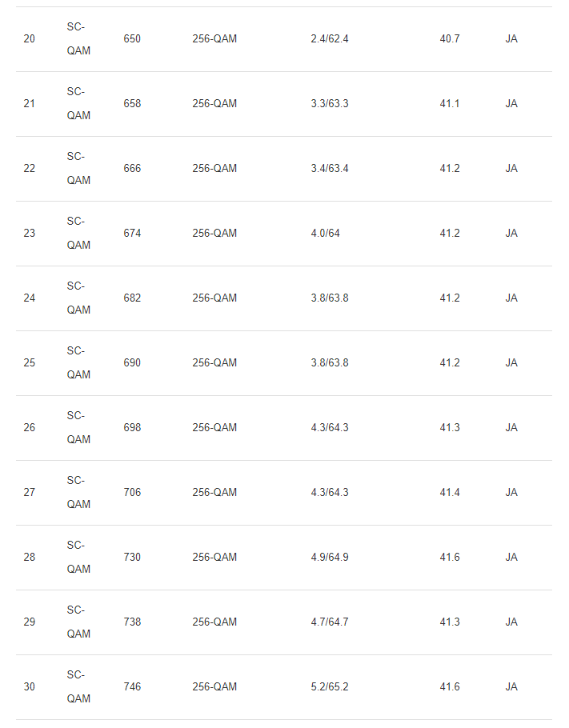Select the 674 frequency value
Screen dimensions: 569x728
point(132,234)
